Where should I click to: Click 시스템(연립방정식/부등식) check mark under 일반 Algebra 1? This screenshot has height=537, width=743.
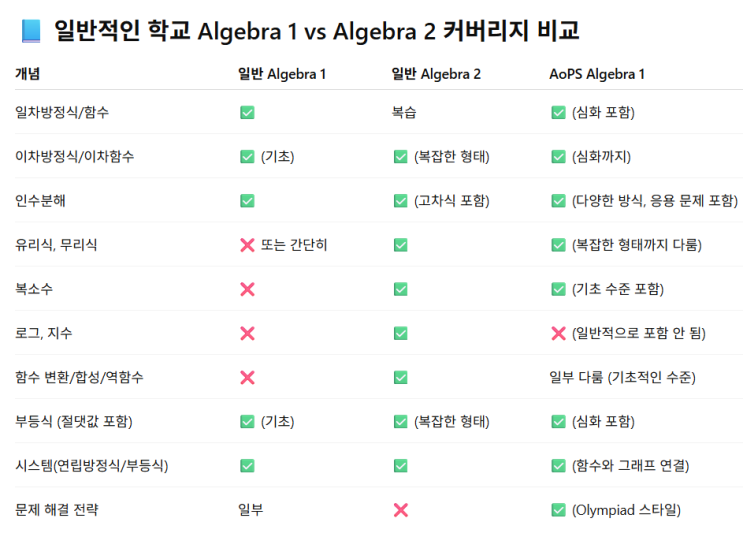pos(247,466)
